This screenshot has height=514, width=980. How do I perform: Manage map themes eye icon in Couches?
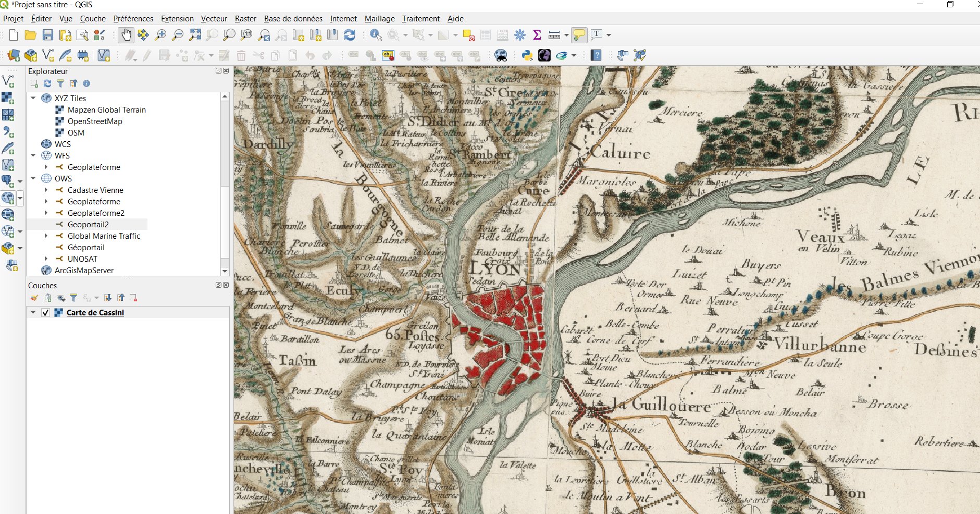[x=61, y=298]
